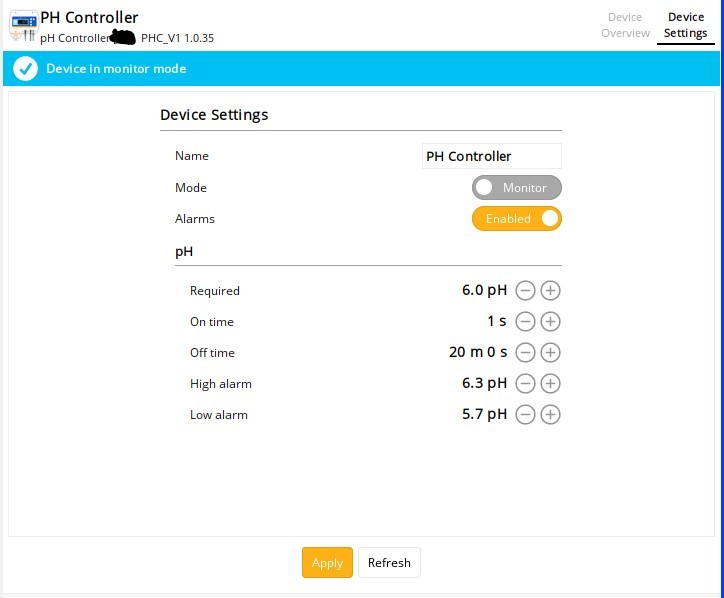Increase the Off time value
This screenshot has width=724, height=598.
click(x=550, y=353)
